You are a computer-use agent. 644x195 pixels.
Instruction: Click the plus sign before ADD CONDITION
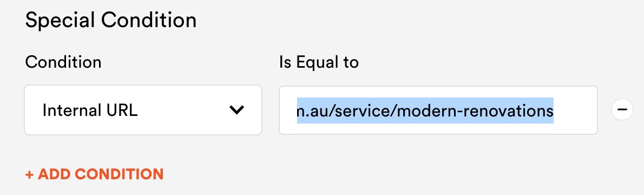pos(29,174)
